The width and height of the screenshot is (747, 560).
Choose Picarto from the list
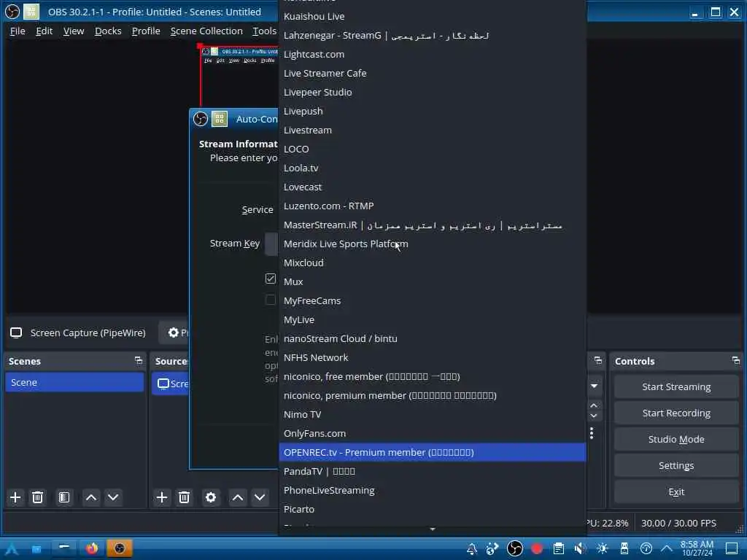click(432, 509)
